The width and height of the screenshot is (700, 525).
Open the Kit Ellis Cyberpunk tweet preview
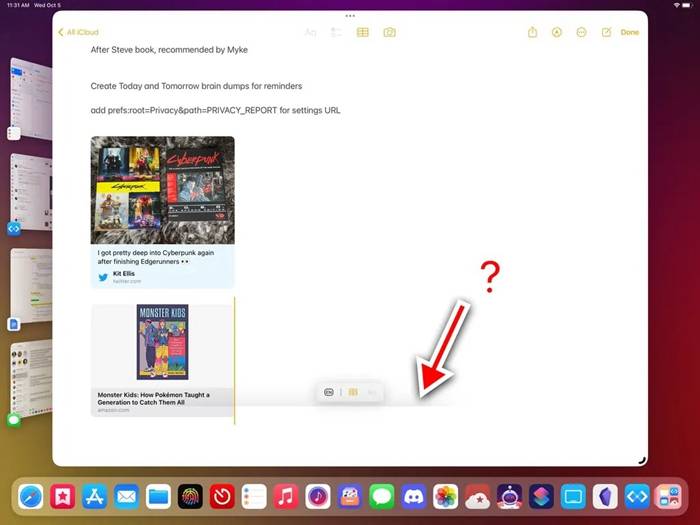162,212
